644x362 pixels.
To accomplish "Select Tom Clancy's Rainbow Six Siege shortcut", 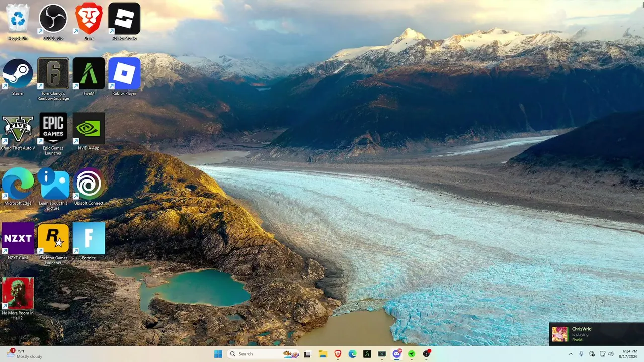I will 53,79.
